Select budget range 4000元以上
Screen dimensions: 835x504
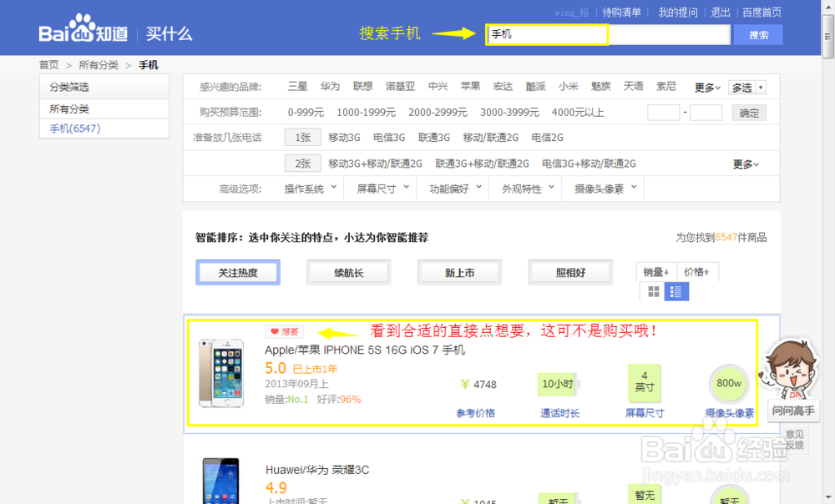click(578, 113)
